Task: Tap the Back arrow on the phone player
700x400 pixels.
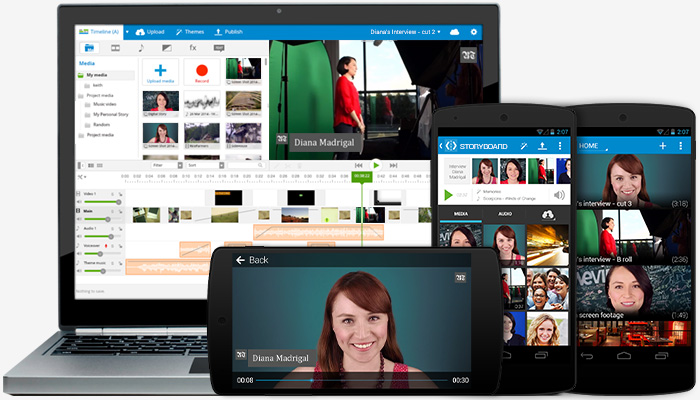Action: [240, 260]
